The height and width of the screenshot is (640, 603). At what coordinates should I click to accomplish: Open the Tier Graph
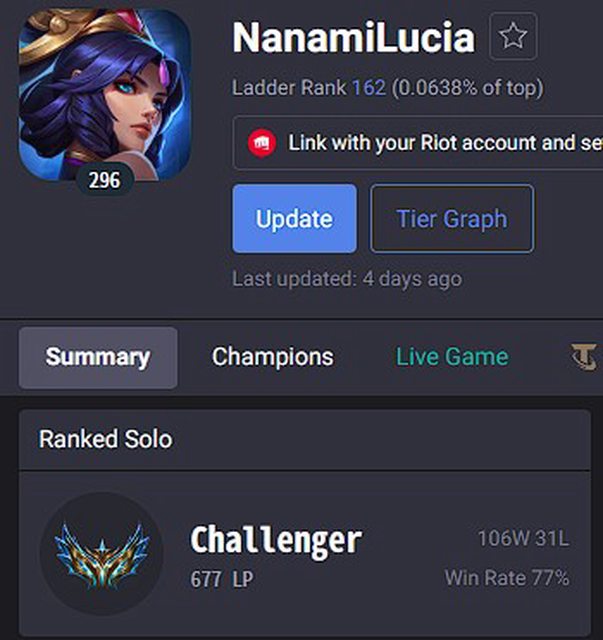452,218
